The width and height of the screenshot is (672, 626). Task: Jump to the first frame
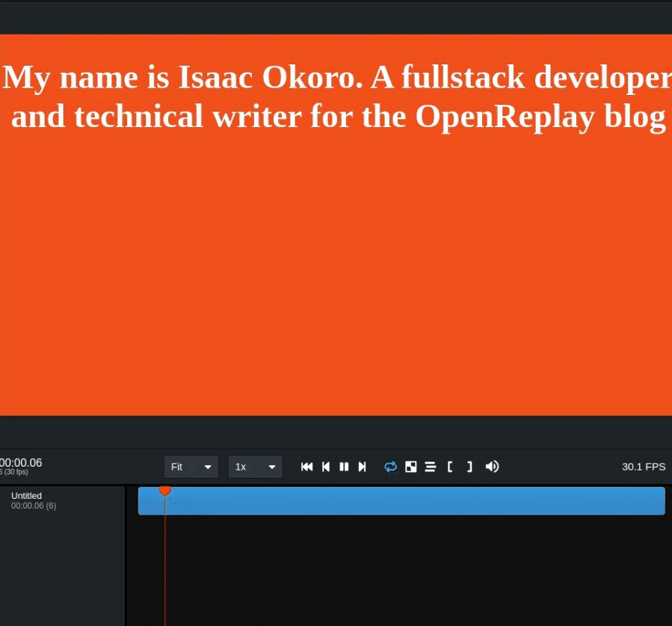[307, 467]
